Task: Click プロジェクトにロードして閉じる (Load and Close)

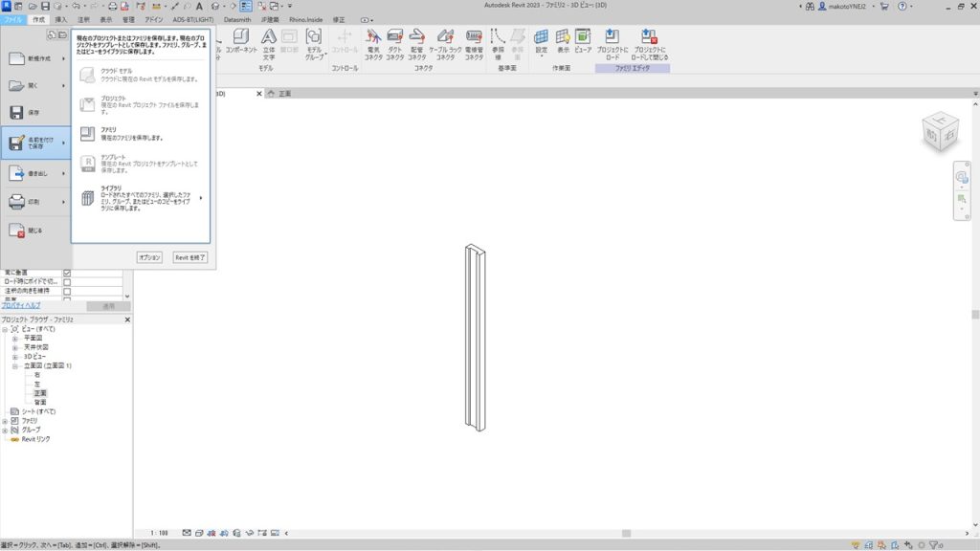Action: [650, 44]
